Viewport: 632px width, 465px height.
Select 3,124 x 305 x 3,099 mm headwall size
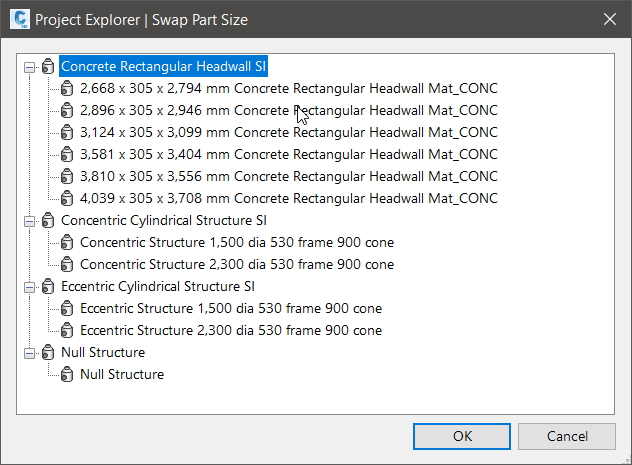(288, 133)
